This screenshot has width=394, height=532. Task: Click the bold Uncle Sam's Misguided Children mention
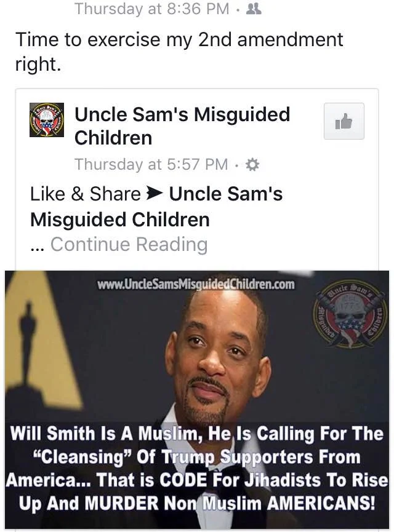click(156, 207)
